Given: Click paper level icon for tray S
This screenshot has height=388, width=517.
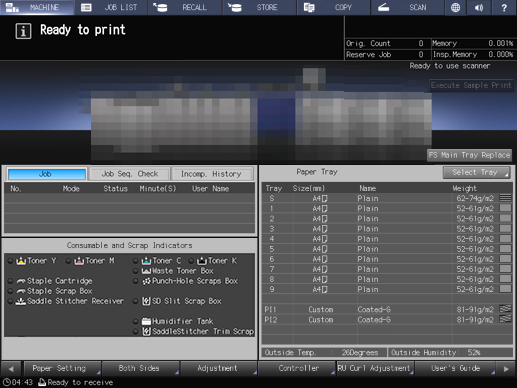Looking at the screenshot, I should click(x=505, y=198).
